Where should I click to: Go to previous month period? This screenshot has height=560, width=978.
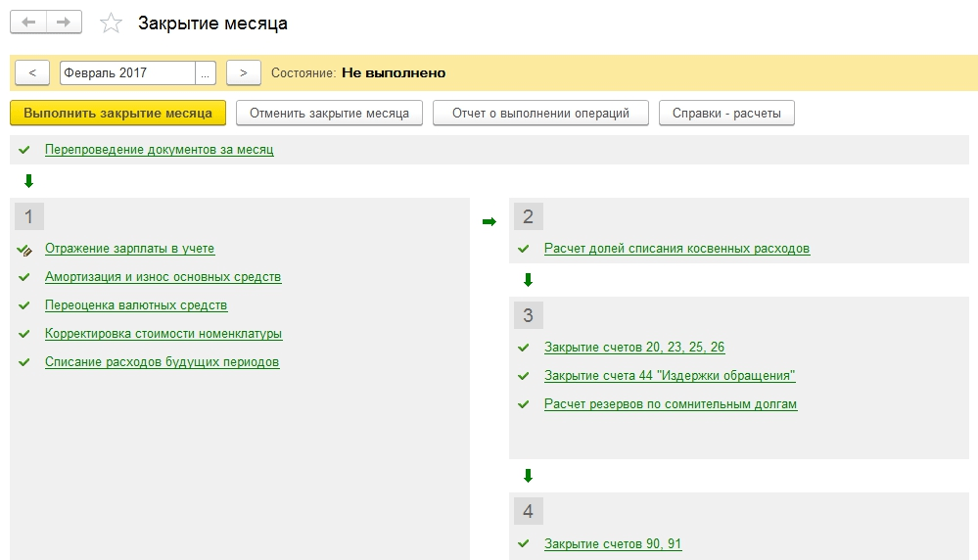[x=32, y=72]
